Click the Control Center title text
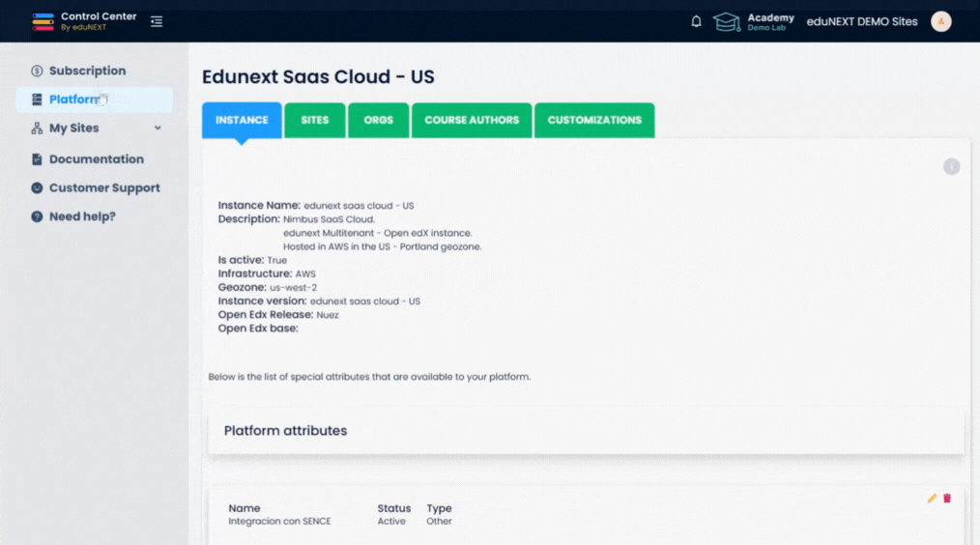Screen dimensions: 980x545 tap(99, 16)
